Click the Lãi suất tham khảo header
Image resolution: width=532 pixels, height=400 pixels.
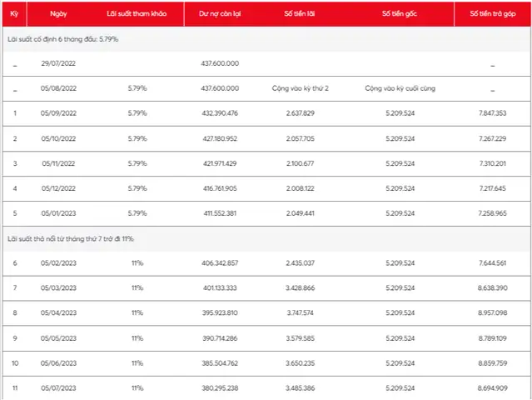[x=137, y=13]
